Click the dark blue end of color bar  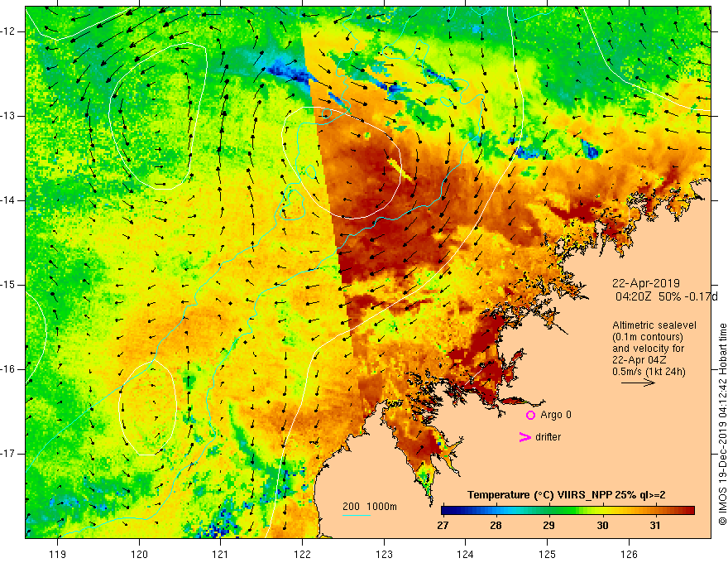446,511
